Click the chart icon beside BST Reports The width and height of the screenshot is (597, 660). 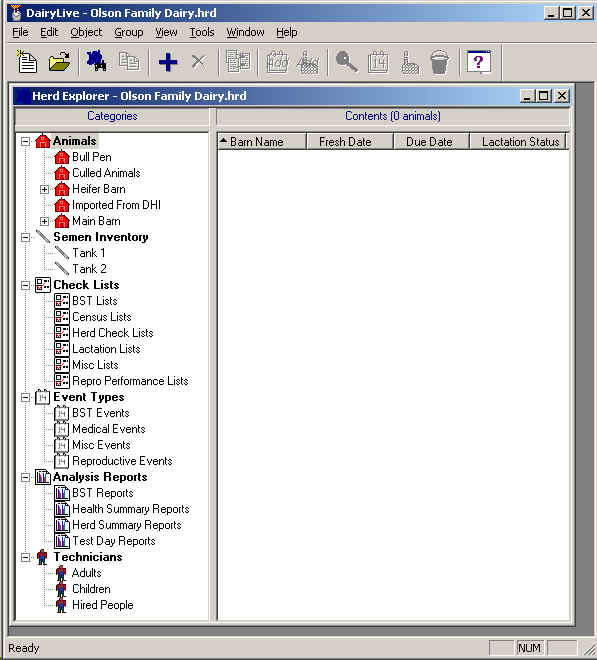62,493
